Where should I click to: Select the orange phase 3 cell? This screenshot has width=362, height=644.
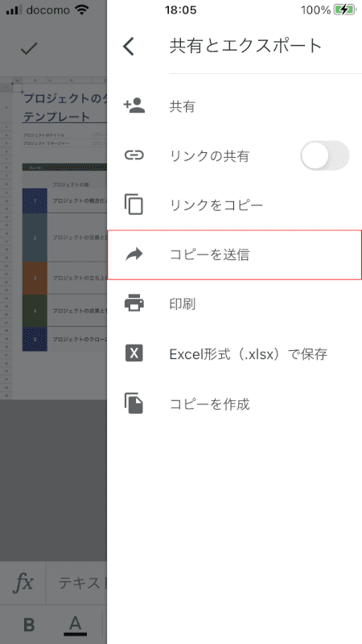pyautogui.click(x=35, y=278)
